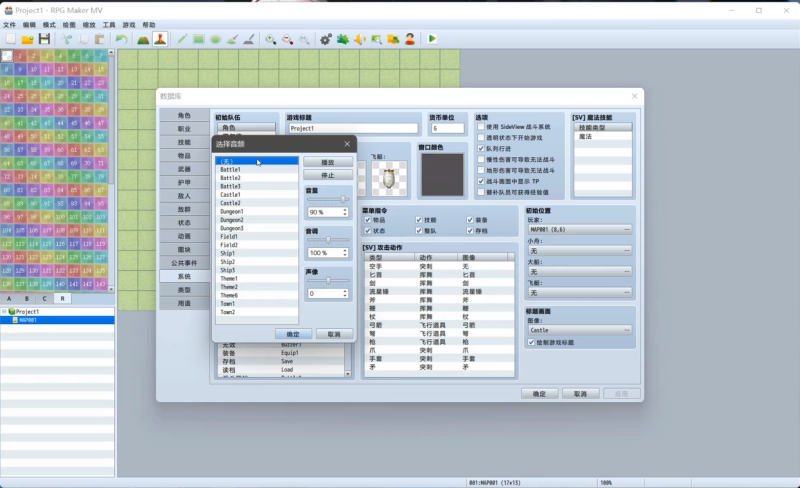Open 飞艇 start position selector

click(x=580, y=292)
